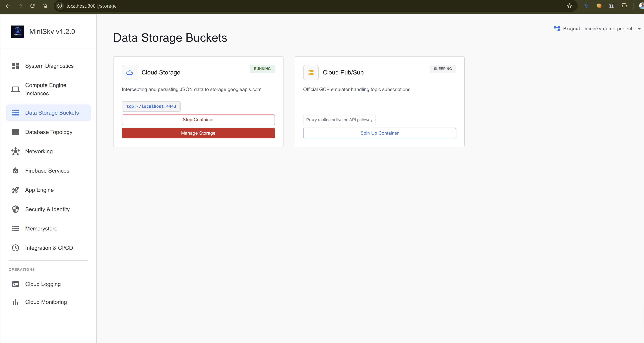Image resolution: width=644 pixels, height=343 pixels.
Task: Go to browser home page
Action: pos(45,6)
